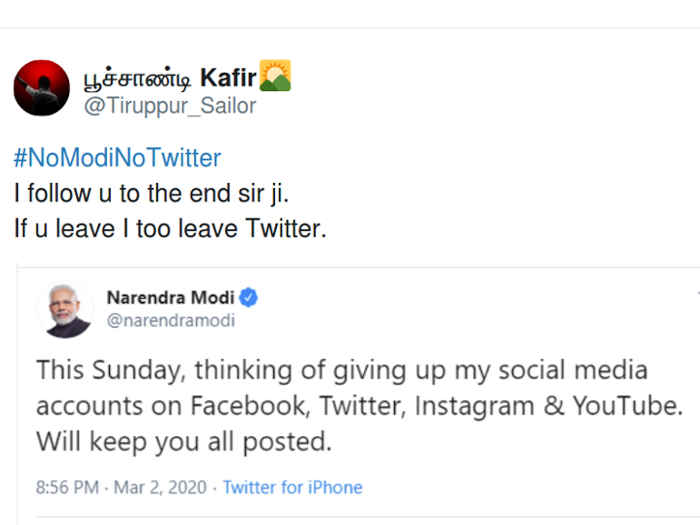Click the line "If u leave I too leave Twitter."
The height and width of the screenshot is (525, 700).
170,228
